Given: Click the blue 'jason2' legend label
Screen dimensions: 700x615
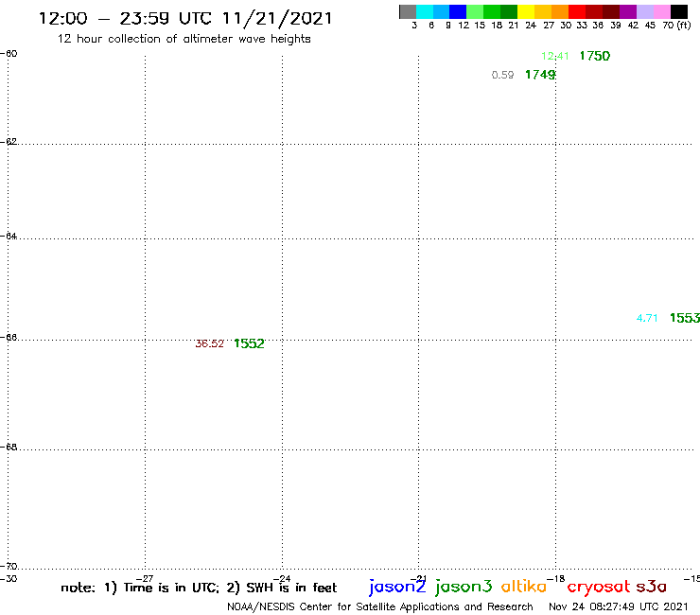Looking at the screenshot, I should pos(397,587).
